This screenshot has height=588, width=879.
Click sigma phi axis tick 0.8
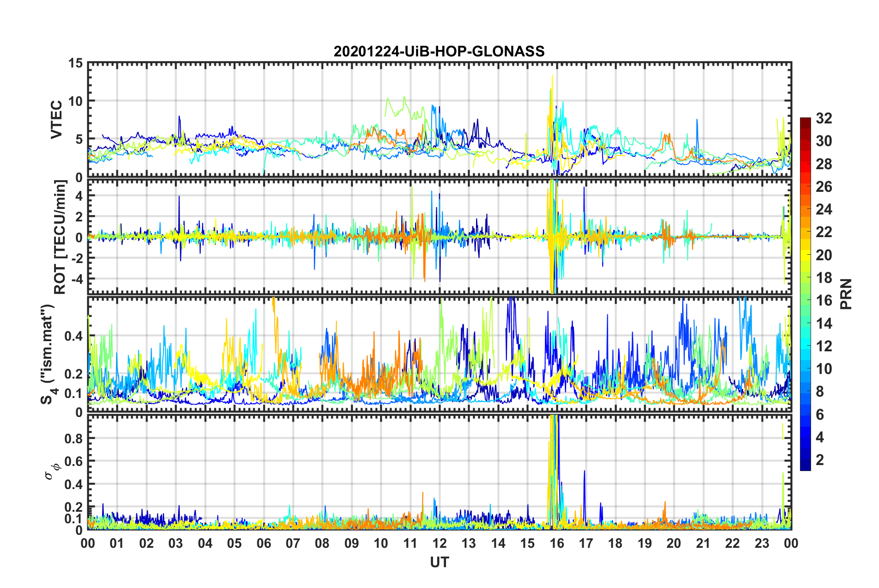pyautogui.click(x=73, y=438)
